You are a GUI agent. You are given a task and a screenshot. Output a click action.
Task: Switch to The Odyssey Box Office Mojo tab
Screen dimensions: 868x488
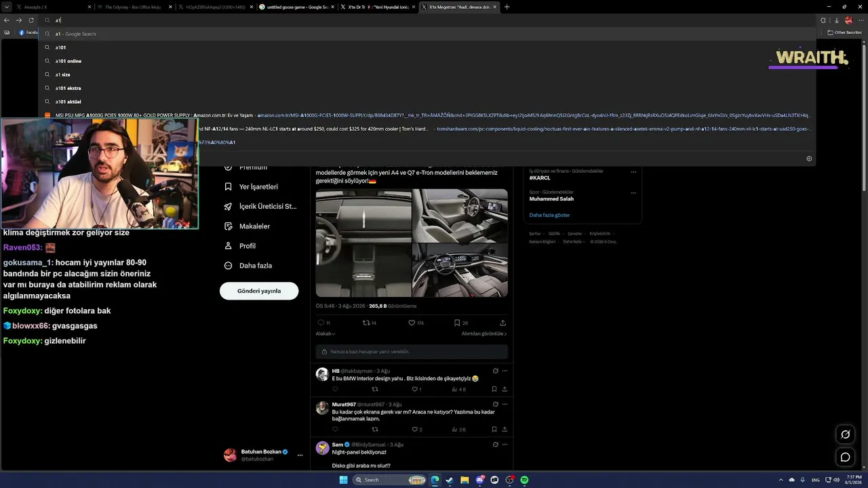134,7
